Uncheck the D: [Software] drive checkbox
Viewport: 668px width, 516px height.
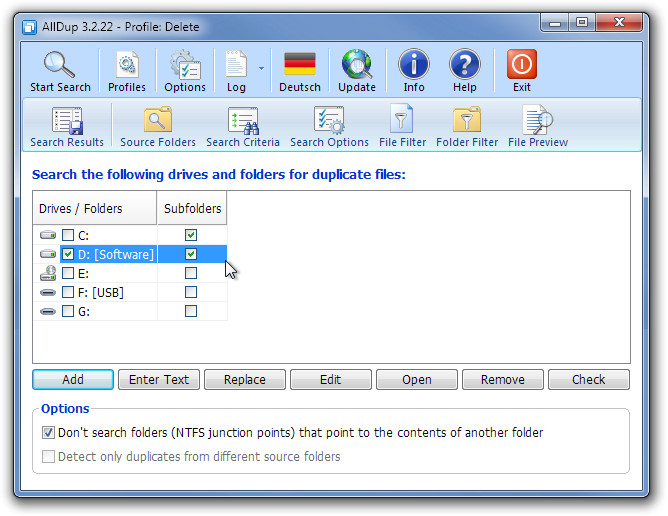point(68,254)
